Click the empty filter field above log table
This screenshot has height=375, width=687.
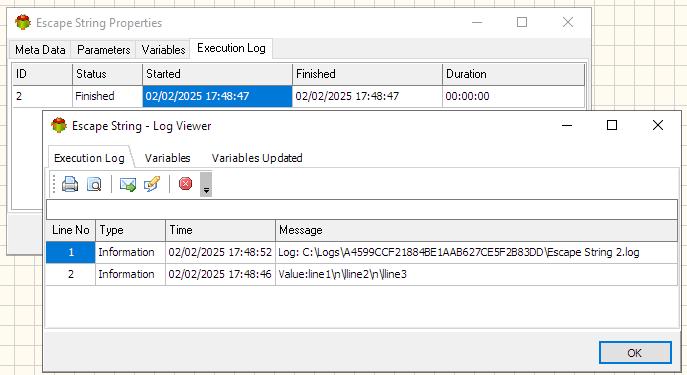(362, 210)
